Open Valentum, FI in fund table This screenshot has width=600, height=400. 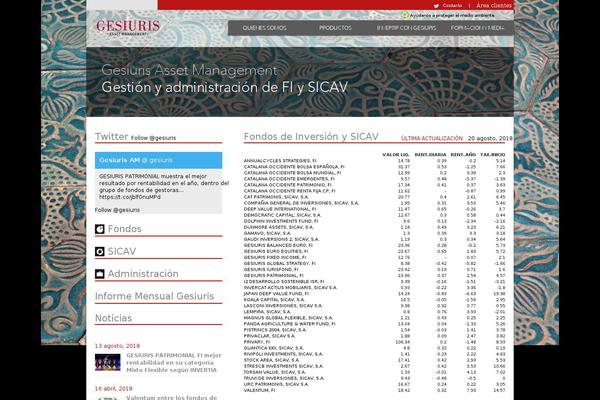pyautogui.click(x=259, y=391)
